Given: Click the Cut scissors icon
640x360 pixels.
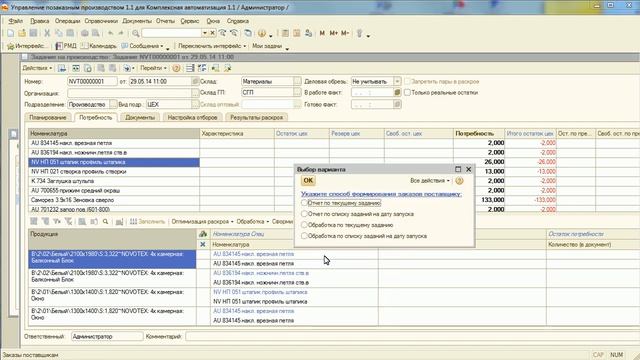Looking at the screenshot, I should [47, 33].
